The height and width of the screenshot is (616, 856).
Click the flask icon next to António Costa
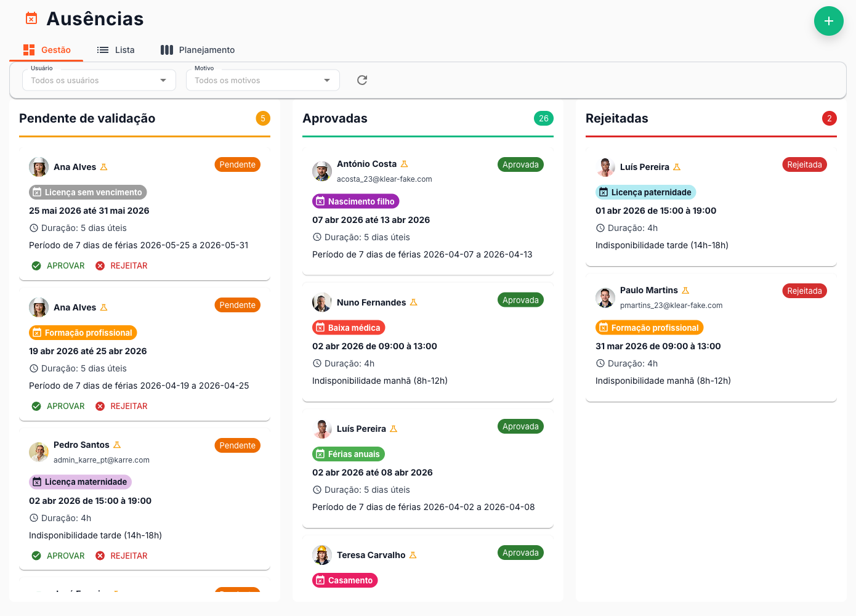(x=405, y=164)
